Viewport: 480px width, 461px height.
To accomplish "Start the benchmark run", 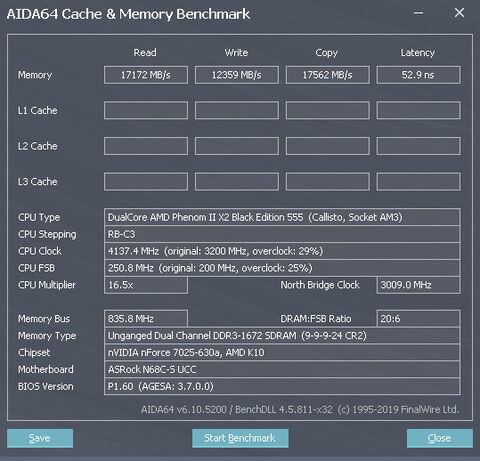I will click(240, 438).
